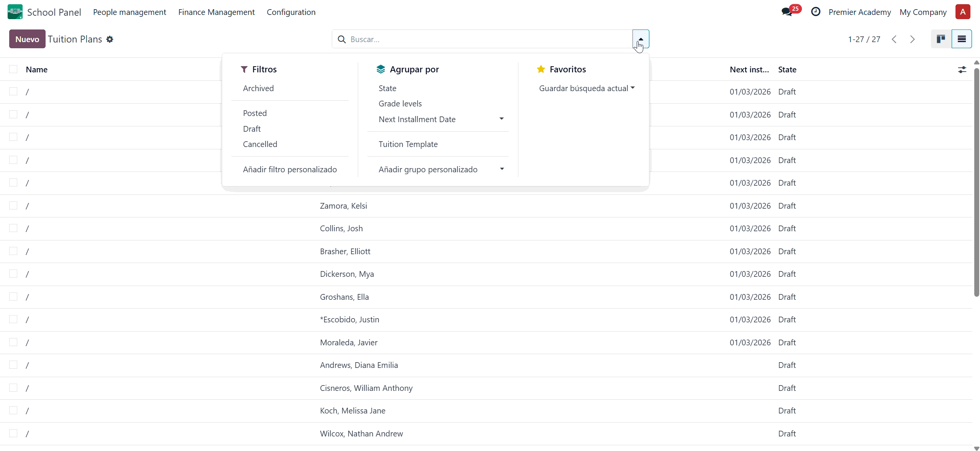Viewport: 980px width, 451px height.
Task: Open the messages chat icon
Action: [x=787, y=12]
